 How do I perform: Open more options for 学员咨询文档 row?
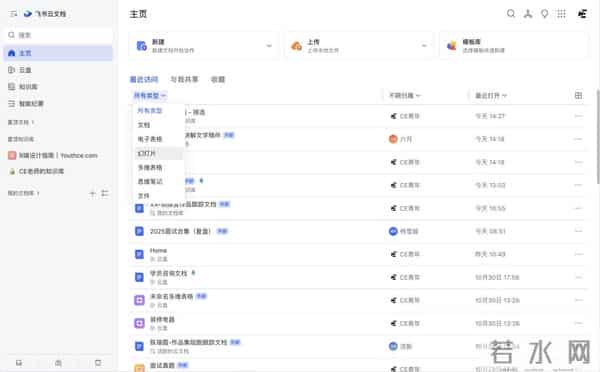pyautogui.click(x=579, y=277)
